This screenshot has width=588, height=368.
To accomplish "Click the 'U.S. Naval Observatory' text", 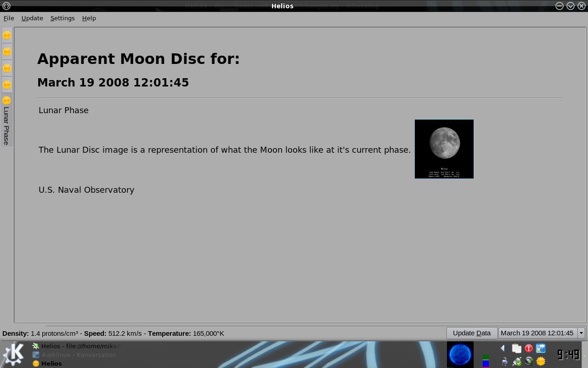I will point(86,190).
